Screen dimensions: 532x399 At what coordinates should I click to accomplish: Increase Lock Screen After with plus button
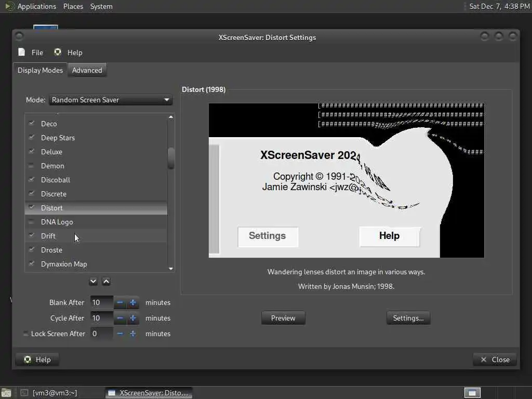[132, 334]
